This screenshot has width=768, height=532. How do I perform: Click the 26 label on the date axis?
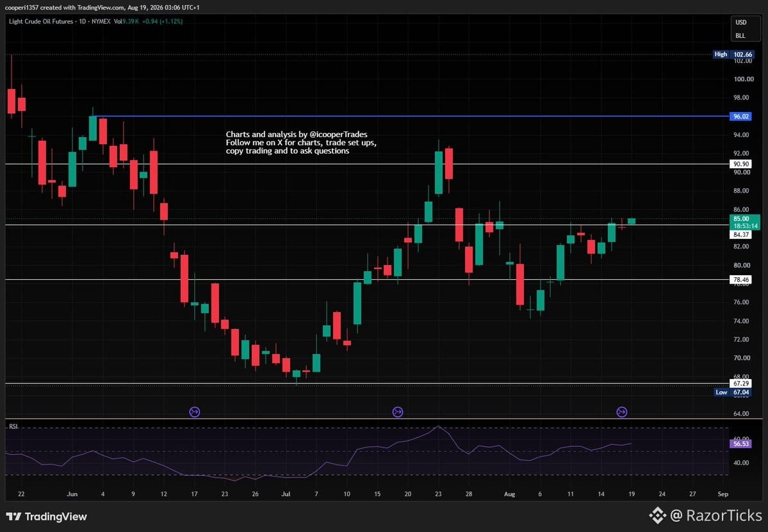tap(255, 494)
